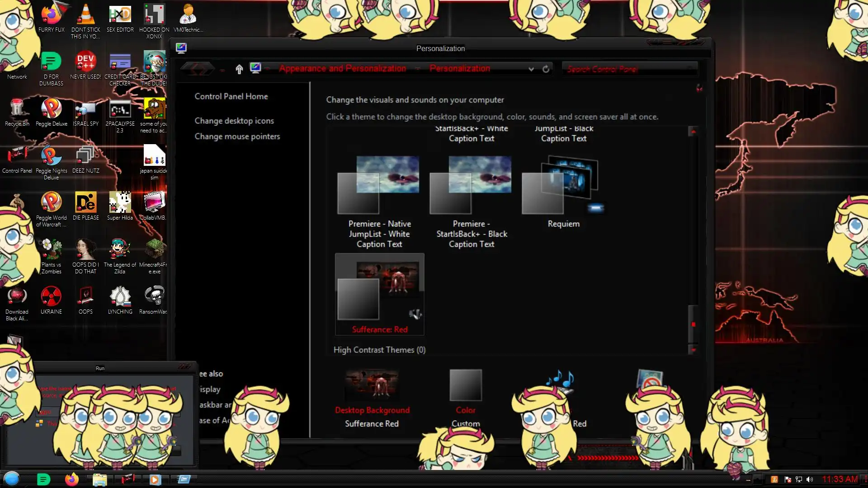Click the up arrow navigation button
The height and width of the screenshot is (488, 868).
(x=239, y=69)
